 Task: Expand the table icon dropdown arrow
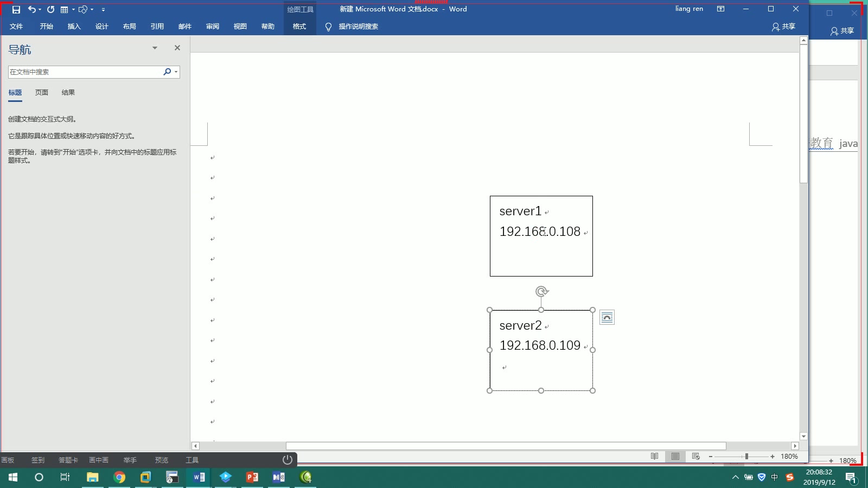[73, 9]
